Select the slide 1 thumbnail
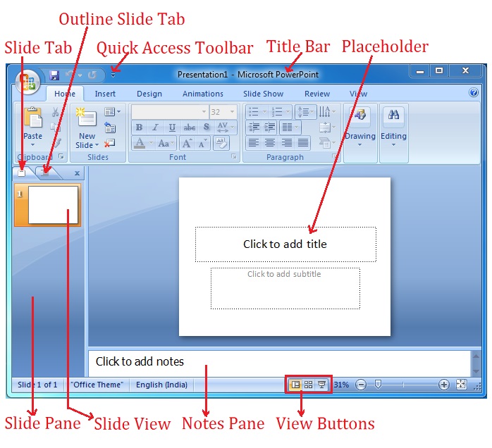Viewport: 492px width, 448px height. [x=48, y=205]
